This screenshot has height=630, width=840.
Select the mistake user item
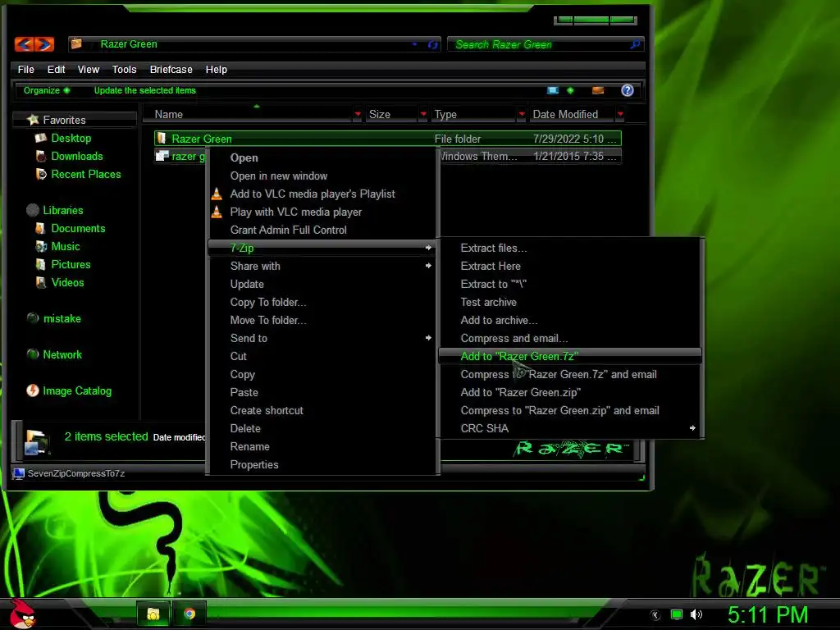pyautogui.click(x=62, y=318)
